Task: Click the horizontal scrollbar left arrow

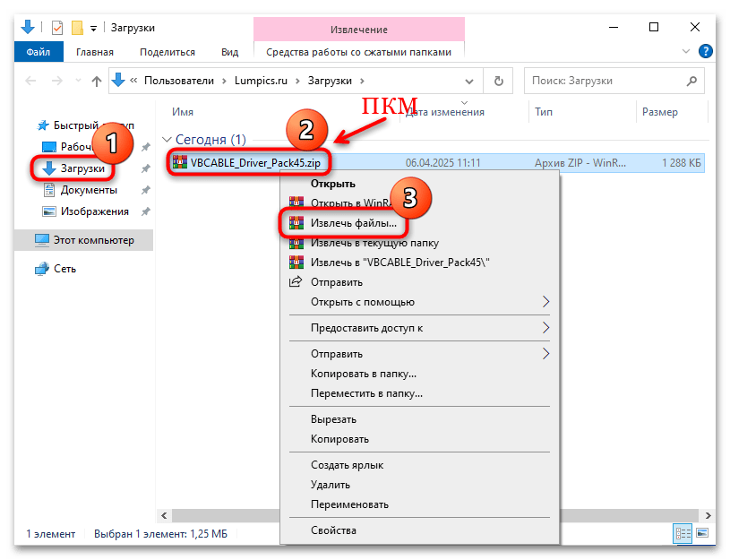Action: [164, 515]
